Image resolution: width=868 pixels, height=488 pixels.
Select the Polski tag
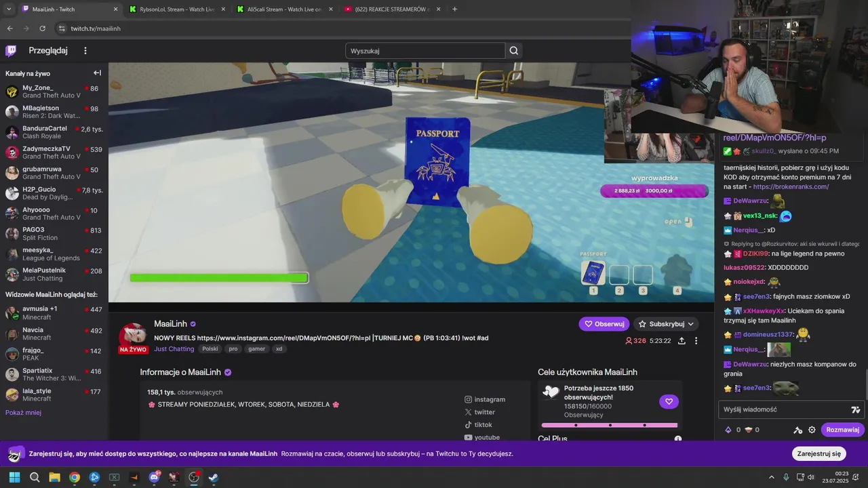pyautogui.click(x=210, y=349)
